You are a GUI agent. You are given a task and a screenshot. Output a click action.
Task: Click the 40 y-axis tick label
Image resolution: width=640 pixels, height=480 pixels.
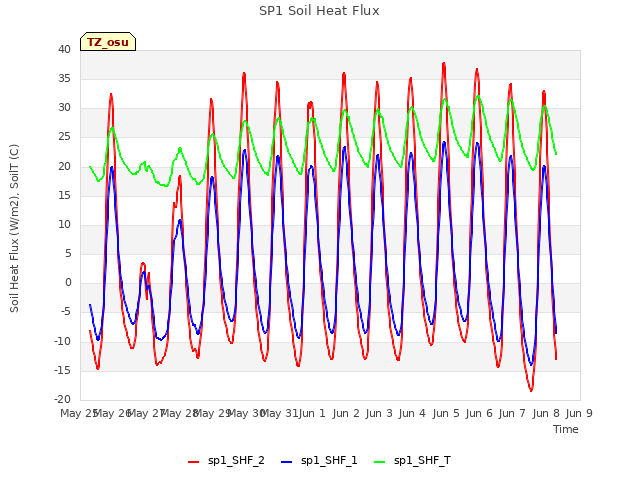coord(64,49)
